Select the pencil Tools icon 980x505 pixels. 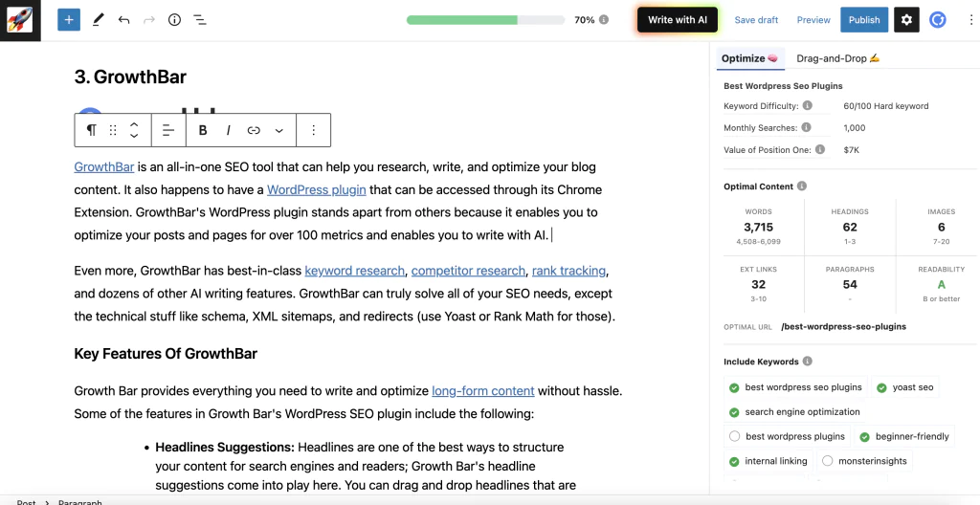pos(99,20)
